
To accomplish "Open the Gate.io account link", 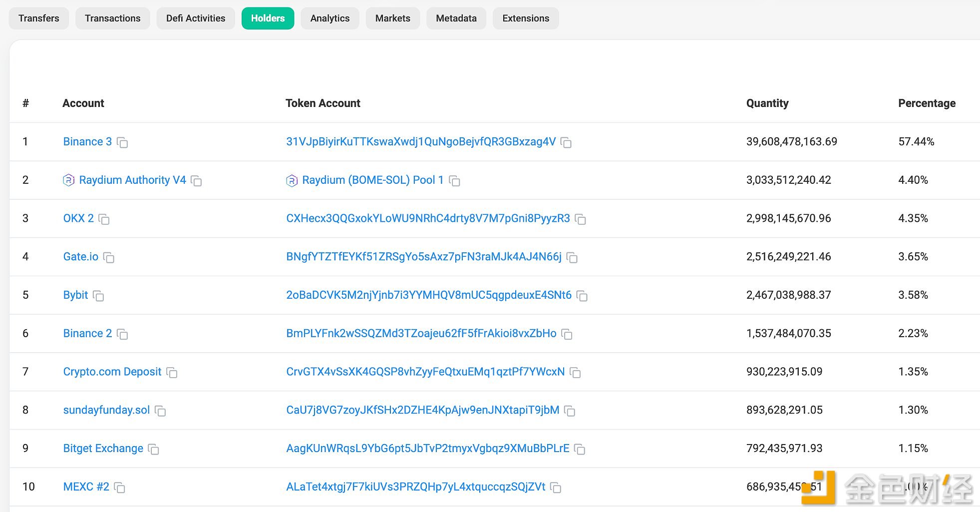I will 80,257.
